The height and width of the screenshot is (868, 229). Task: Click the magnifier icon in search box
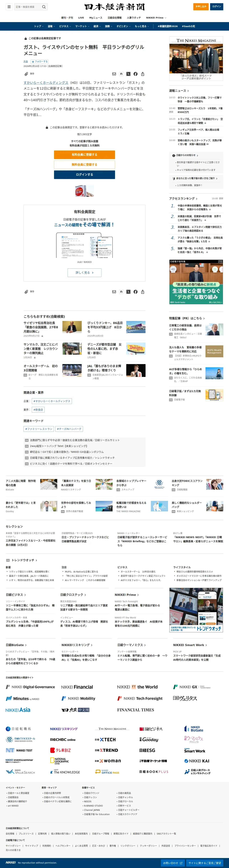click(44, 7)
